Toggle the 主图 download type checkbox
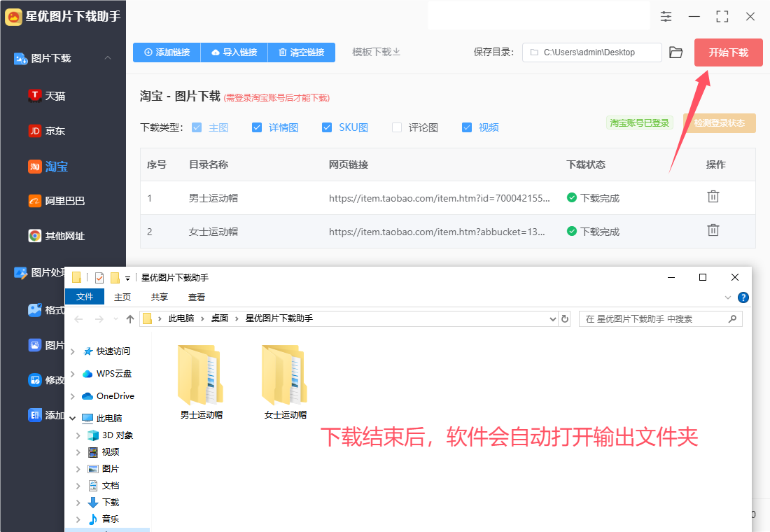The width and height of the screenshot is (770, 532). click(197, 127)
